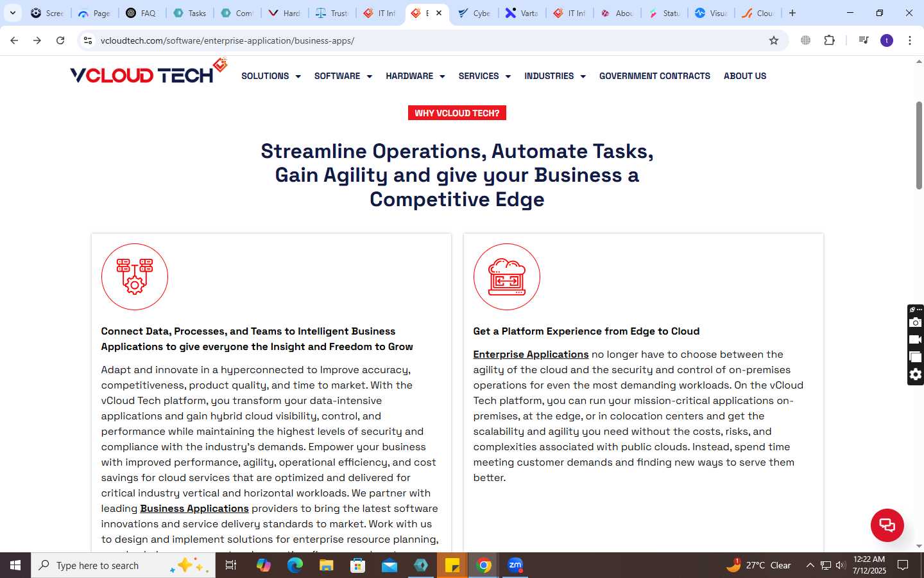Take screenshot with side camera icon
924x578 pixels.
tap(916, 322)
